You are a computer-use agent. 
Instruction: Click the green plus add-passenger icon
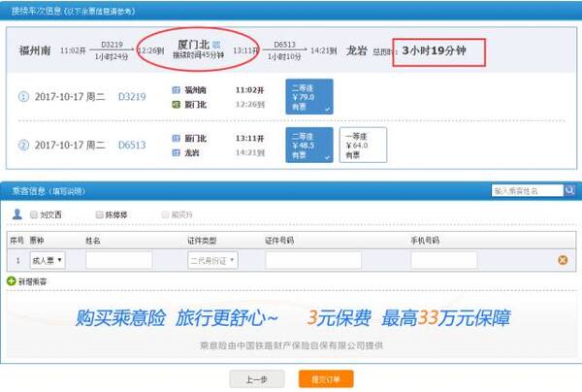(13, 280)
